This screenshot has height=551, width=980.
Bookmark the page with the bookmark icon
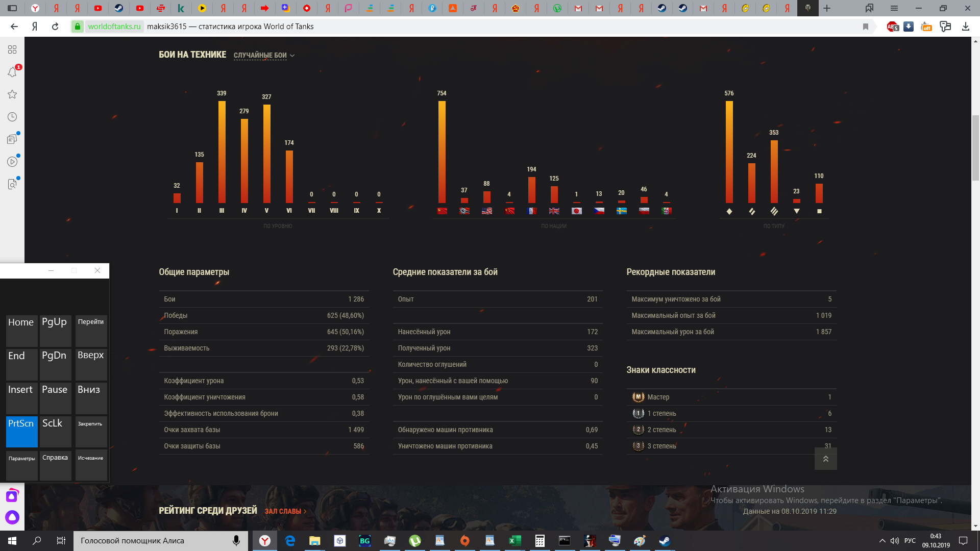865,27
